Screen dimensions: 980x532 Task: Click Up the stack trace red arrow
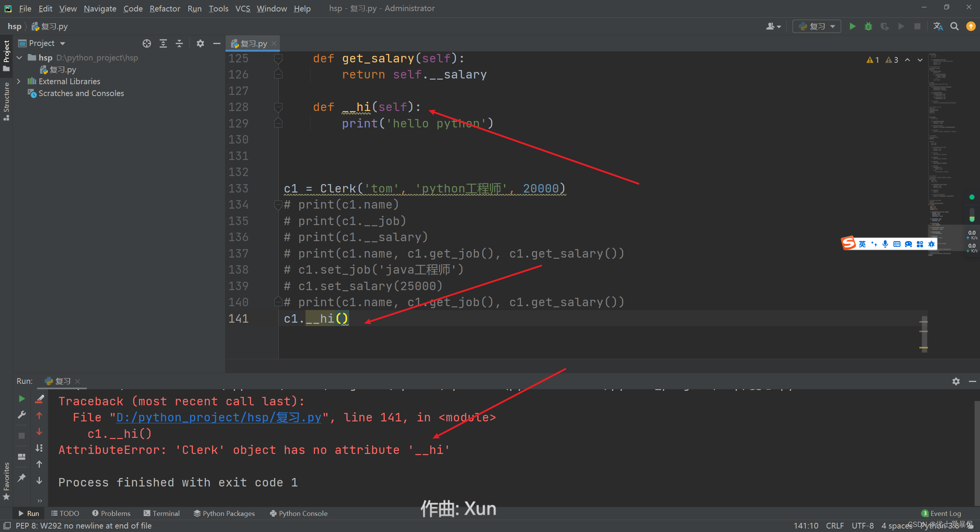click(x=39, y=415)
